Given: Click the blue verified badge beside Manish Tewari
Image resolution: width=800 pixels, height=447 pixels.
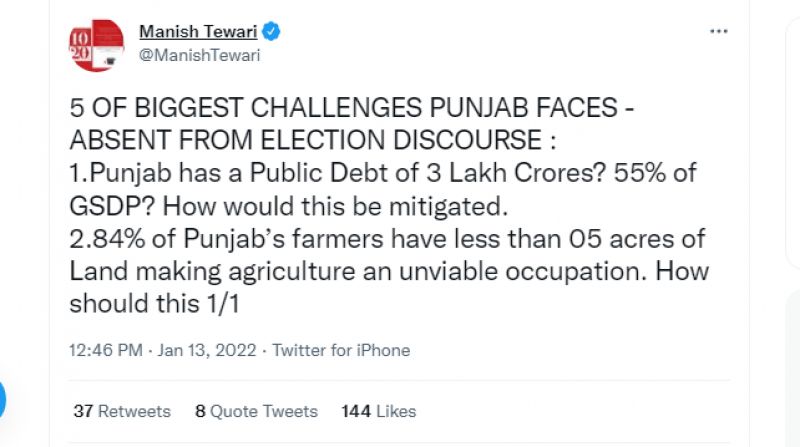Looking at the screenshot, I should pyautogui.click(x=271, y=32).
